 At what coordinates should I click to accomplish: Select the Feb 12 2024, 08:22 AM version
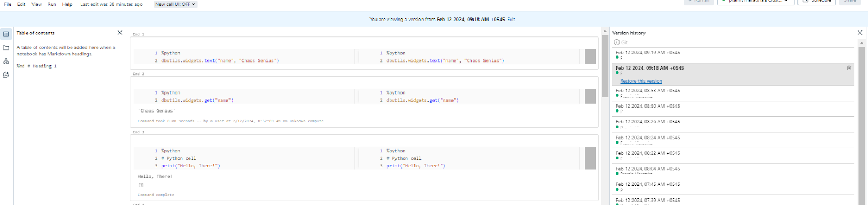tap(734, 156)
